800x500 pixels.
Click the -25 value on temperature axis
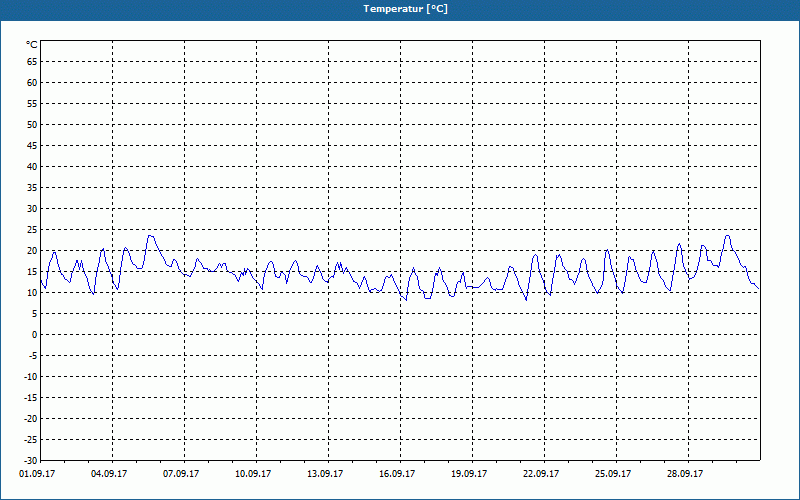pyautogui.click(x=31, y=440)
